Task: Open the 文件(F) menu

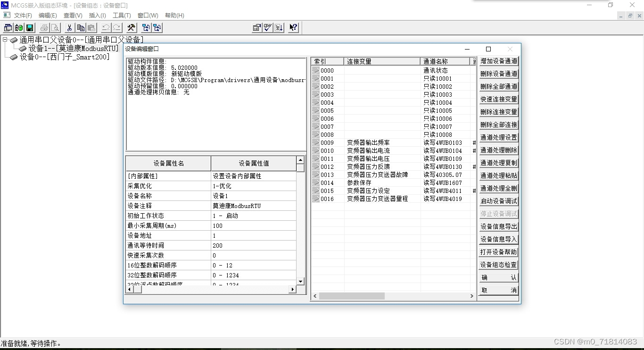Action: coord(23,16)
